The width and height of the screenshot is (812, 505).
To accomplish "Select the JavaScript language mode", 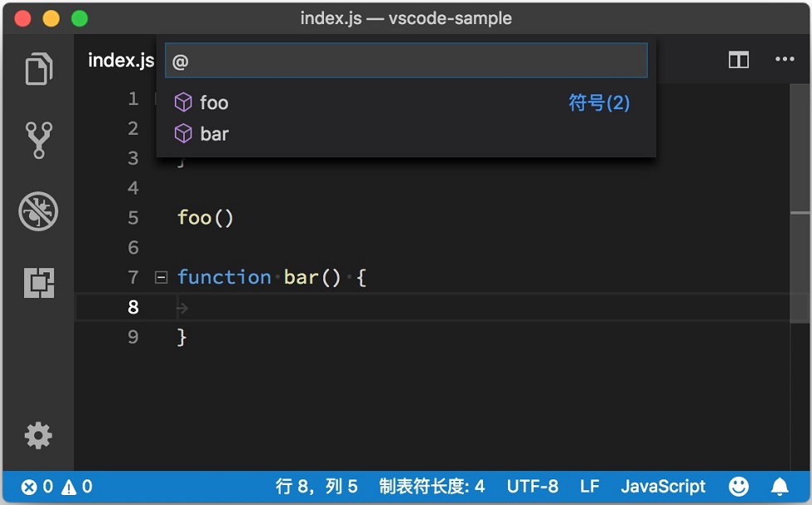I will 663,487.
